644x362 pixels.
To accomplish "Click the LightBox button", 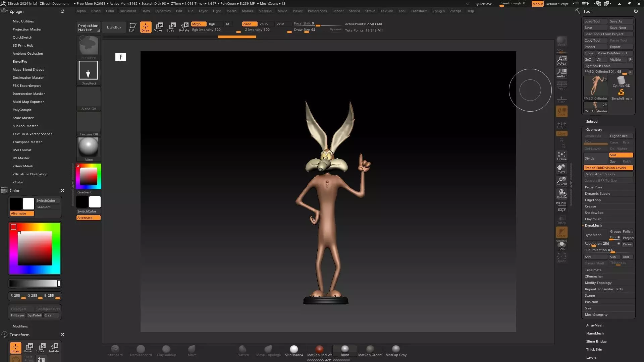I will point(114,27).
